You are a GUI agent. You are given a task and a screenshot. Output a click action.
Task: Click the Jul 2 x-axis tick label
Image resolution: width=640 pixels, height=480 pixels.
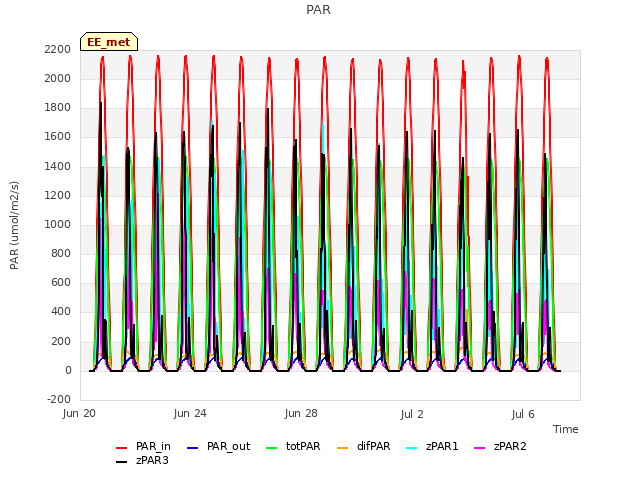(x=412, y=414)
